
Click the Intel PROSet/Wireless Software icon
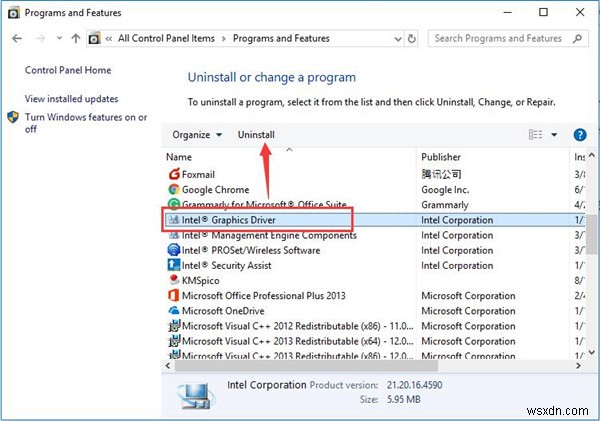point(174,250)
